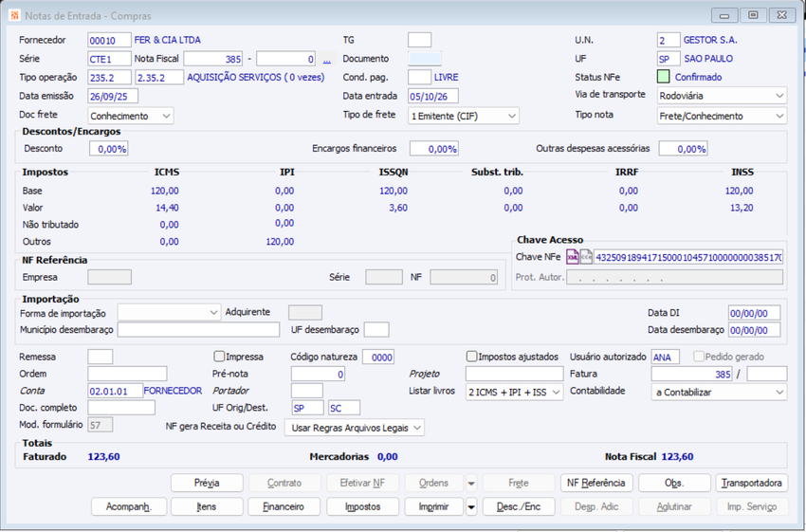Click the Itens button
The height and width of the screenshot is (532, 806).
click(x=207, y=506)
